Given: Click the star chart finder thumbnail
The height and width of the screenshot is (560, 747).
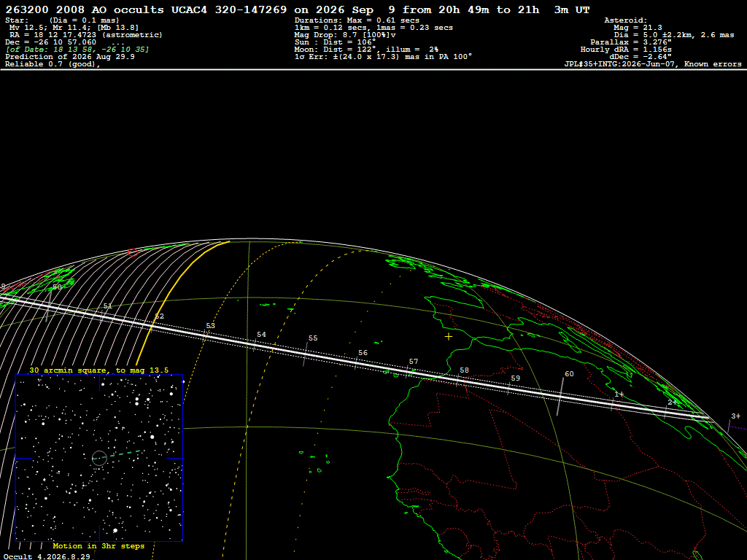Looking at the screenshot, I should (99, 458).
